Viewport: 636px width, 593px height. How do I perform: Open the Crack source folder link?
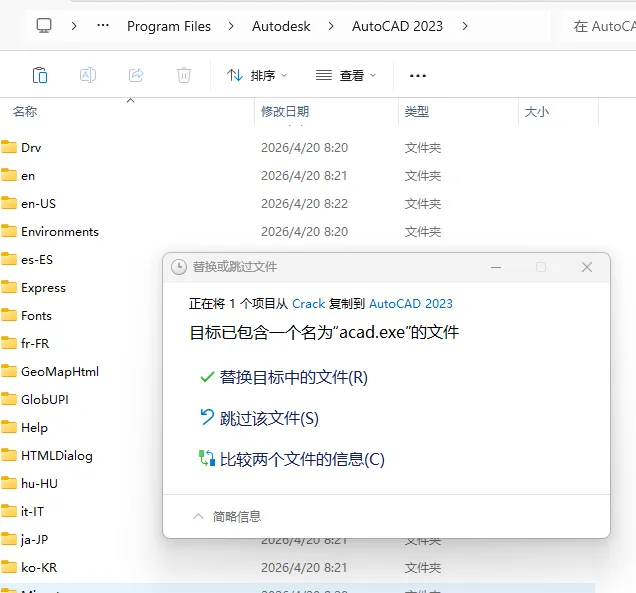[308, 304]
